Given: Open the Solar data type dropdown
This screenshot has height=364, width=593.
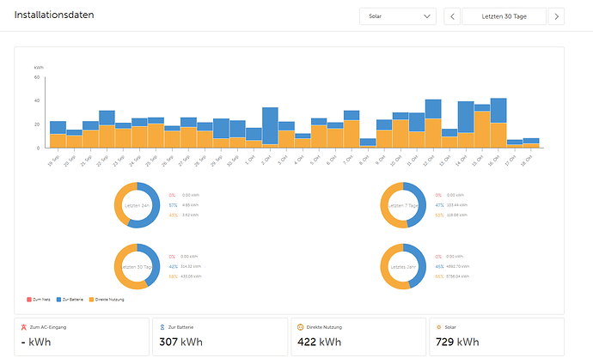Looking at the screenshot, I should point(398,16).
